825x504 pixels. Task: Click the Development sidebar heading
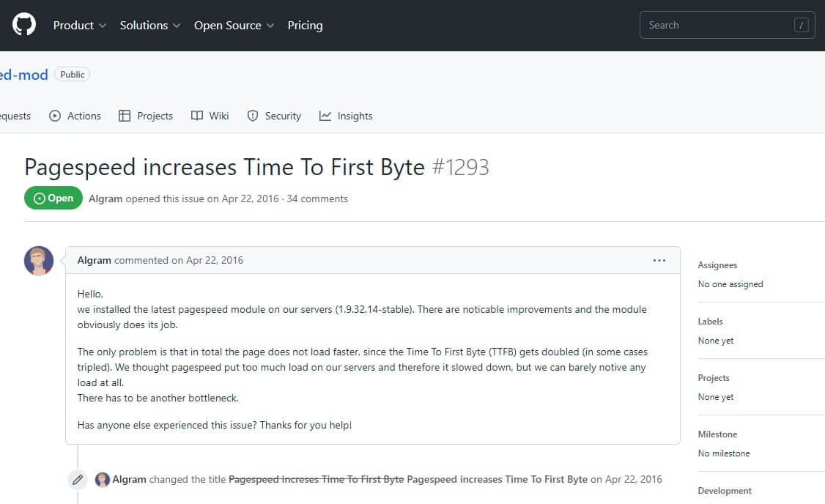725,490
